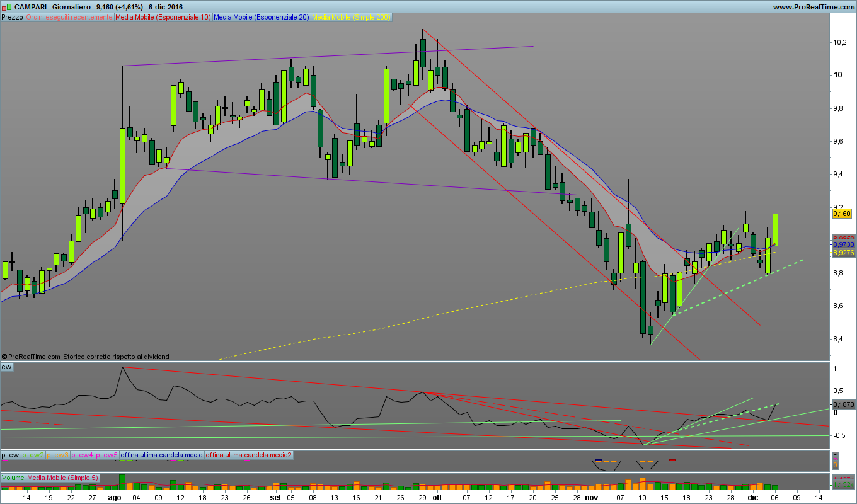Click the Volume indicator label
The height and width of the screenshot is (504, 857).
[x=13, y=478]
